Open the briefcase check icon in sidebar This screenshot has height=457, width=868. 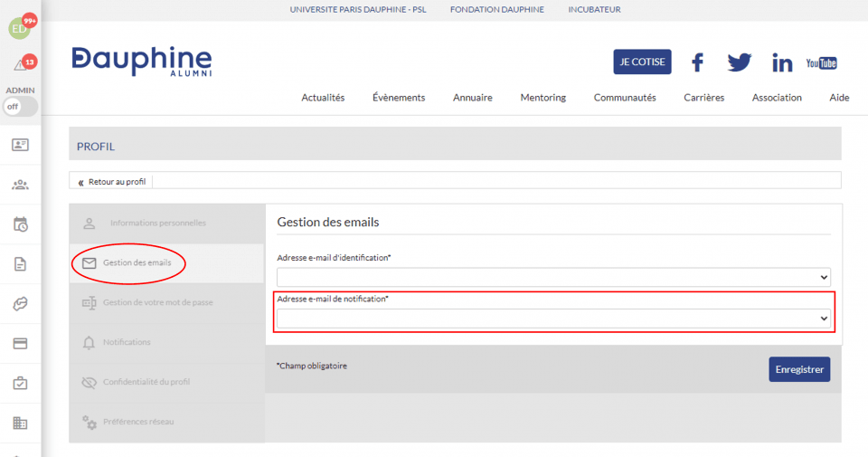pyautogui.click(x=21, y=384)
